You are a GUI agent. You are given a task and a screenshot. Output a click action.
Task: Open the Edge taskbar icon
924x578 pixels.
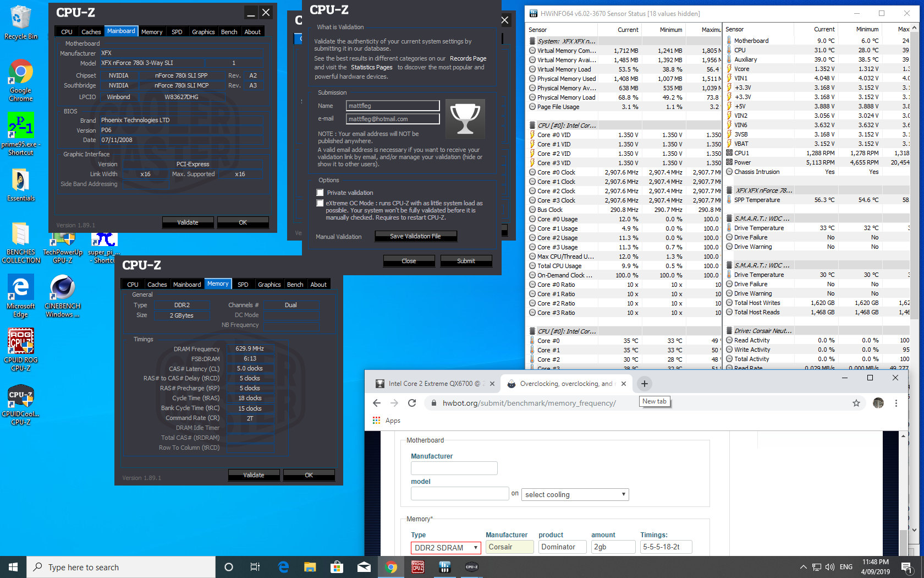pos(284,567)
